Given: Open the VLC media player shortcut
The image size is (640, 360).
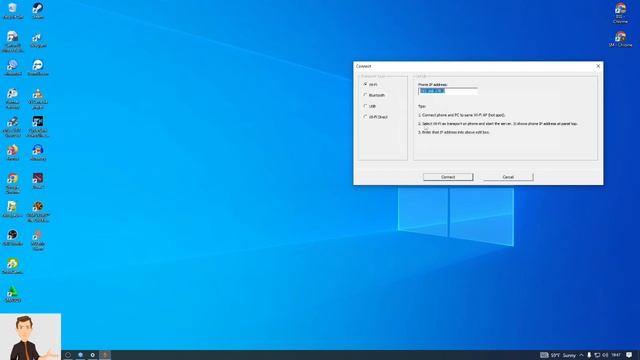Looking at the screenshot, I should pyautogui.click(x=38, y=98).
